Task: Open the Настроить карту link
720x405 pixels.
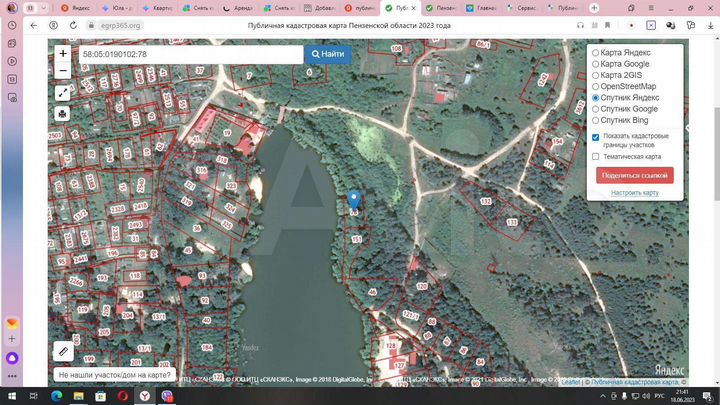Action: click(x=635, y=193)
